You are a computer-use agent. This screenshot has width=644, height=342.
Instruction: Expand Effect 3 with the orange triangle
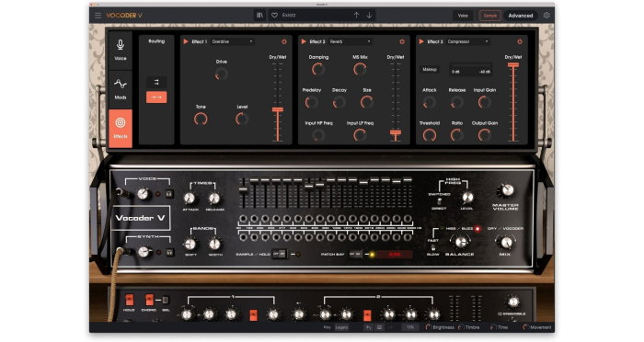click(x=421, y=42)
